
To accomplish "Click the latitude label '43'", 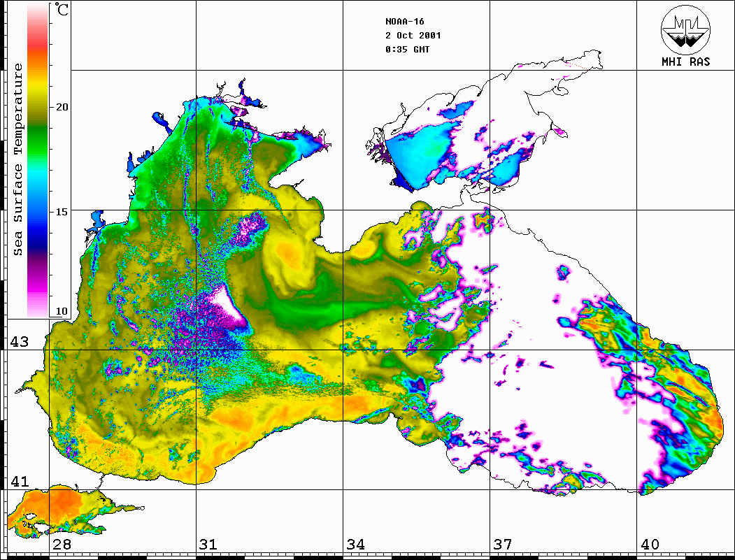I will (20, 342).
